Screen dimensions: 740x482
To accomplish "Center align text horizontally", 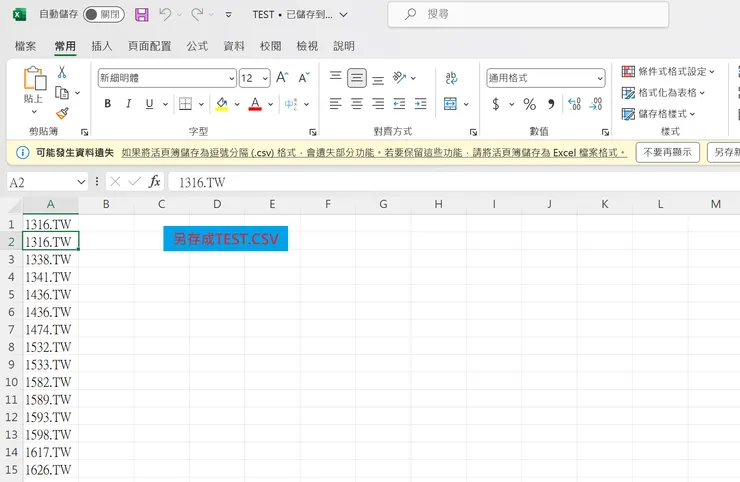I will click(357, 104).
